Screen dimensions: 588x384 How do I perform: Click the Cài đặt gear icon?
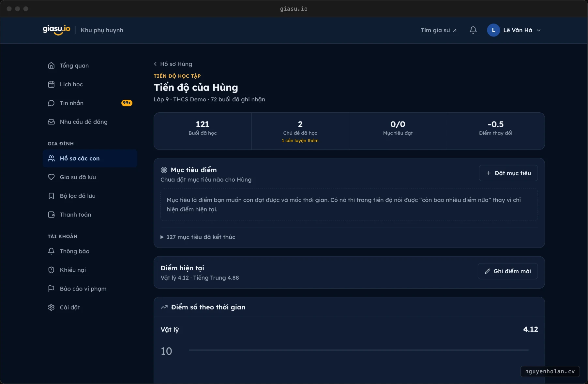(x=51, y=307)
